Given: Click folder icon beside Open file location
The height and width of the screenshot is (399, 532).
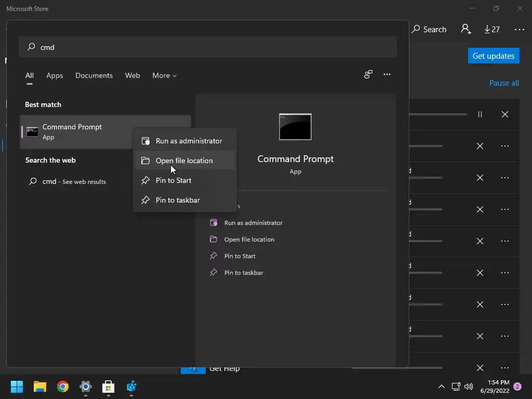Looking at the screenshot, I should click(145, 161).
